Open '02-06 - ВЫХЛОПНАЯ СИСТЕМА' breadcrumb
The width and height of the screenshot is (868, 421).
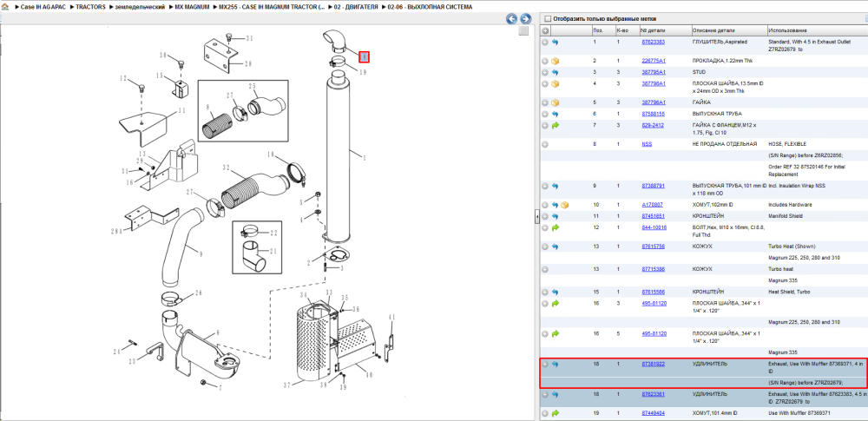tap(431, 7)
